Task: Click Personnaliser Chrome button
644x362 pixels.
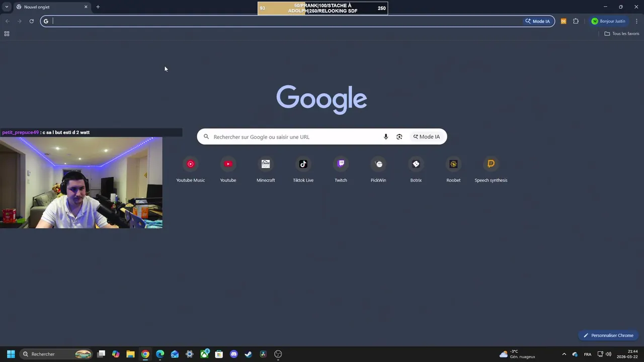Action: [608, 335]
